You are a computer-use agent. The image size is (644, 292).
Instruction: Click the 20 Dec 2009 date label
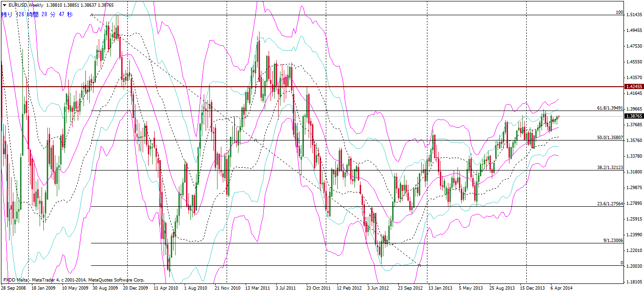pyautogui.click(x=136, y=288)
